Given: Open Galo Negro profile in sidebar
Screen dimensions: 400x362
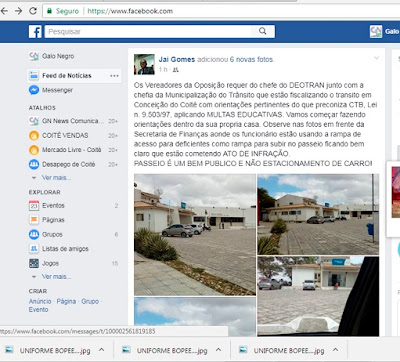Looking at the screenshot, I should pyautogui.click(x=58, y=56).
